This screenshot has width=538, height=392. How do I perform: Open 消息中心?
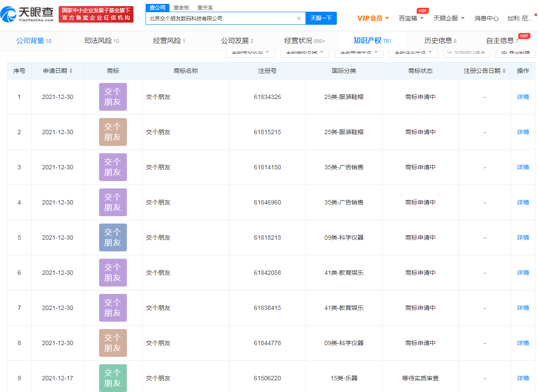point(486,18)
